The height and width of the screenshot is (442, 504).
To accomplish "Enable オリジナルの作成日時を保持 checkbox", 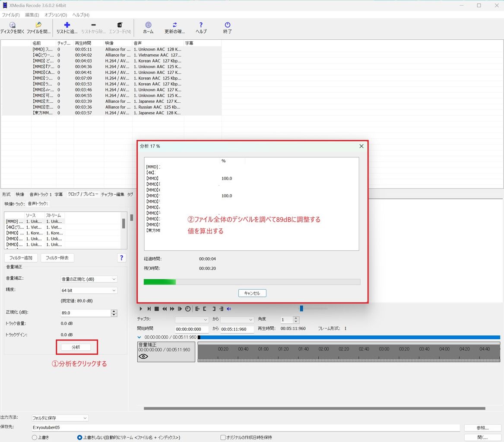I will [223, 438].
